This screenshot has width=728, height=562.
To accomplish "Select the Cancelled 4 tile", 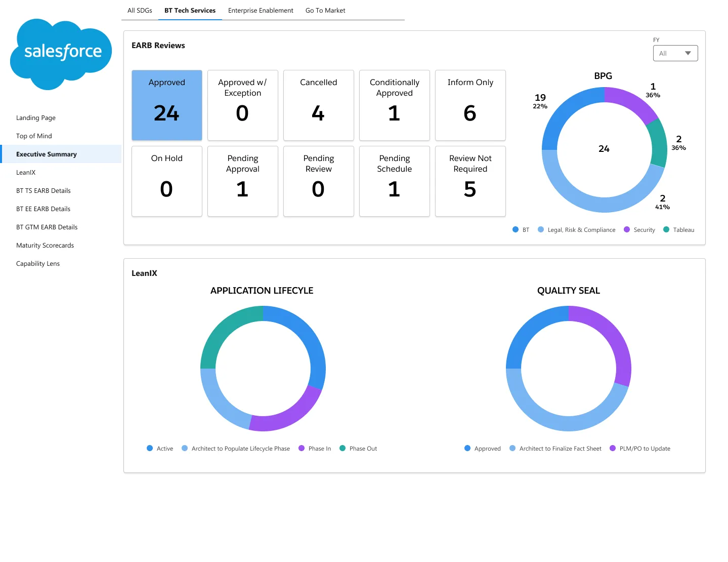I will (319, 105).
